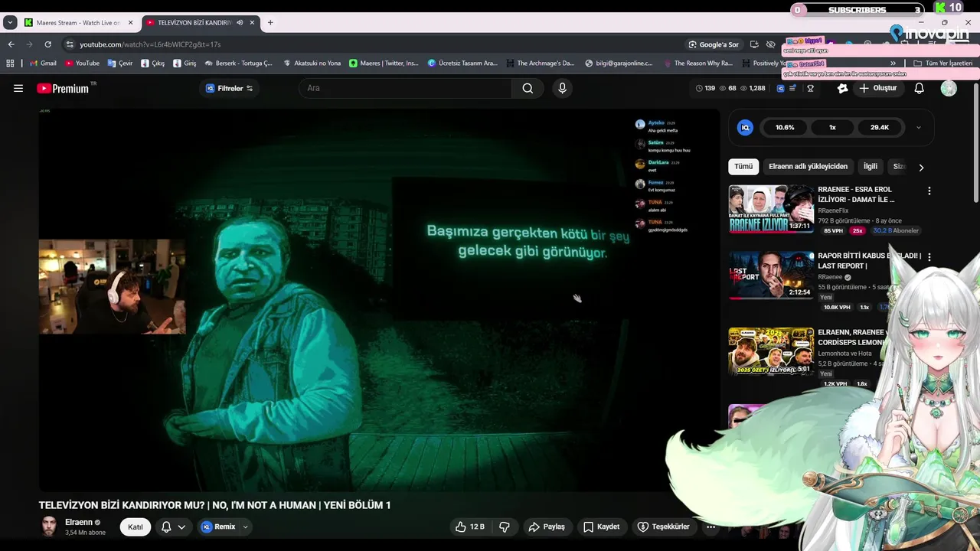Click the blue vidIQ square icon in header
The width and height of the screenshot is (980, 551).
coord(780,88)
